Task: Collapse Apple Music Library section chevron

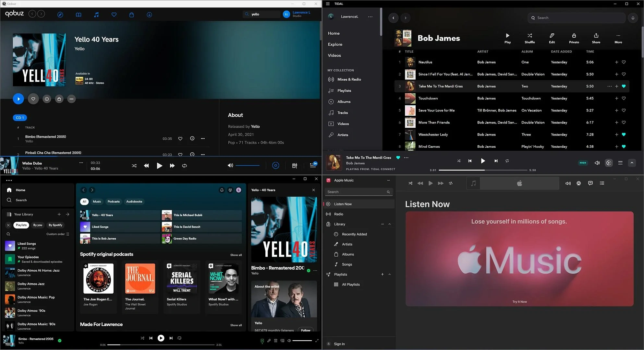Action: click(x=390, y=224)
